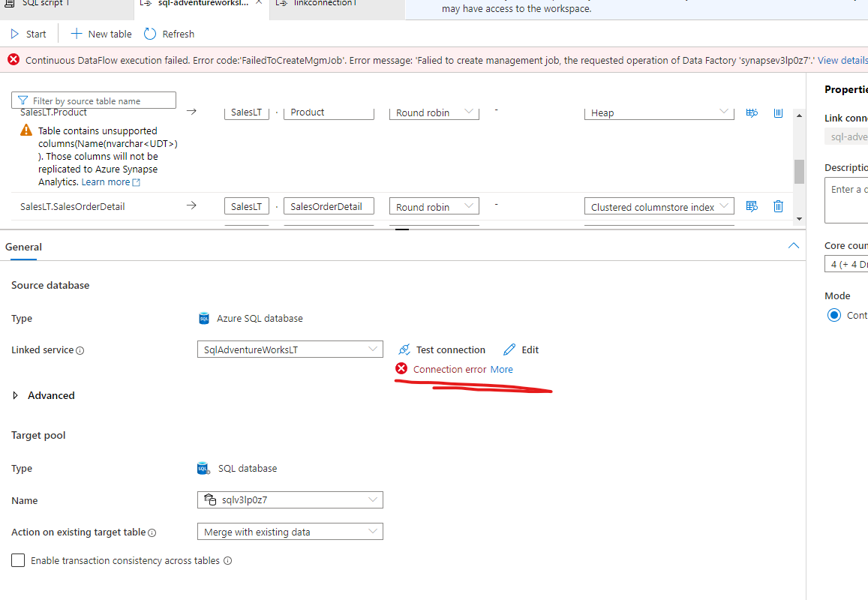
Task: Click the Product row edit mapping icon
Action: click(x=752, y=112)
